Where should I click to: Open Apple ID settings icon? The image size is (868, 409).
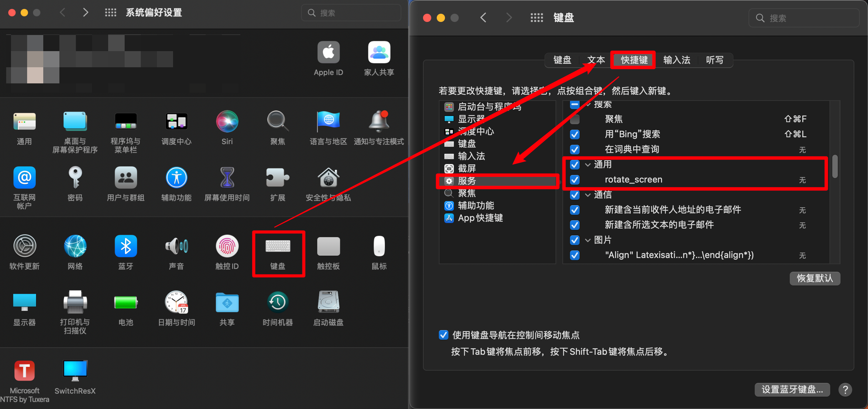(x=328, y=53)
